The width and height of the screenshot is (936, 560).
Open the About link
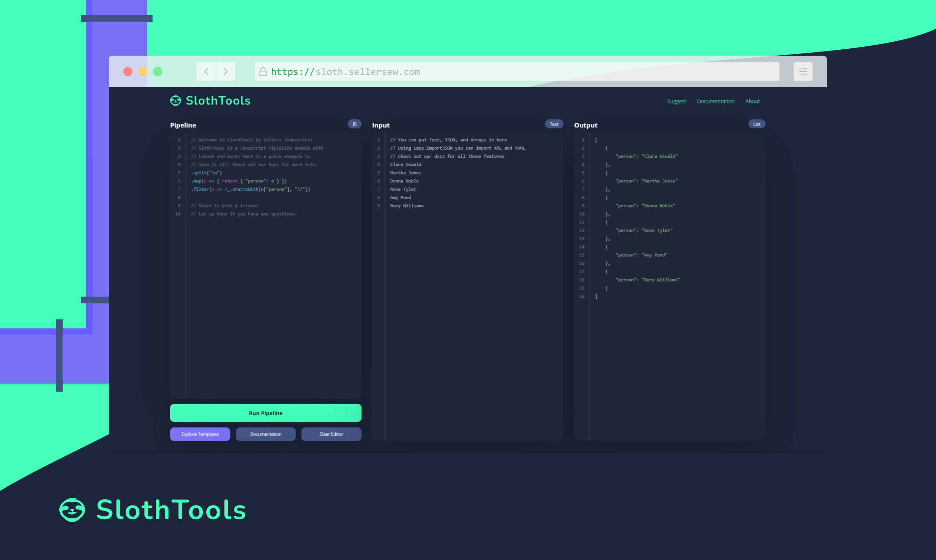coord(752,101)
